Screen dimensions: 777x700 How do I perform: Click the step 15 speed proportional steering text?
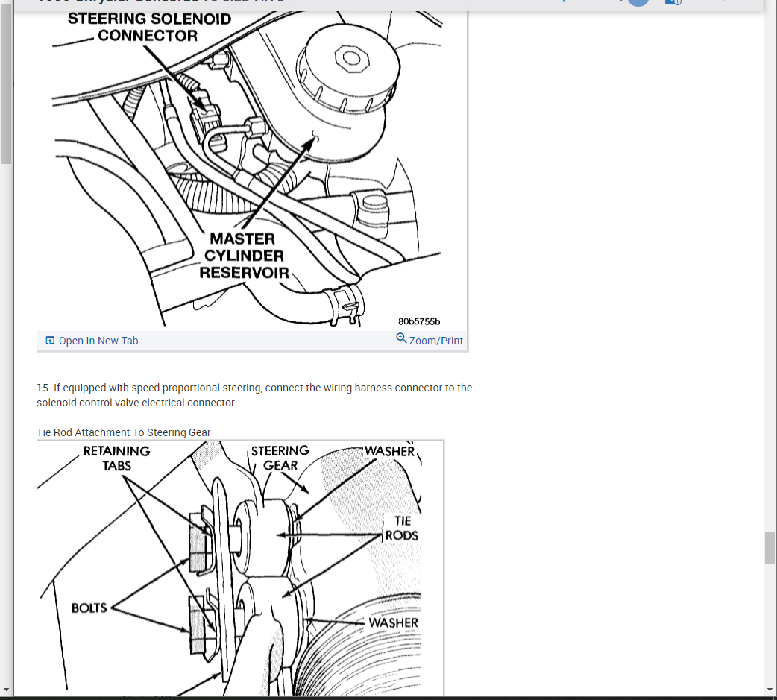pos(254,395)
